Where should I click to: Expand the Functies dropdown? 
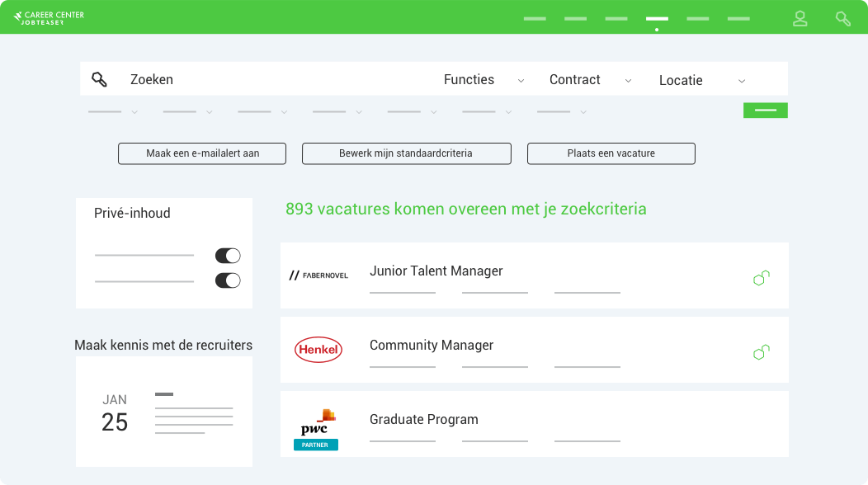tap(484, 80)
